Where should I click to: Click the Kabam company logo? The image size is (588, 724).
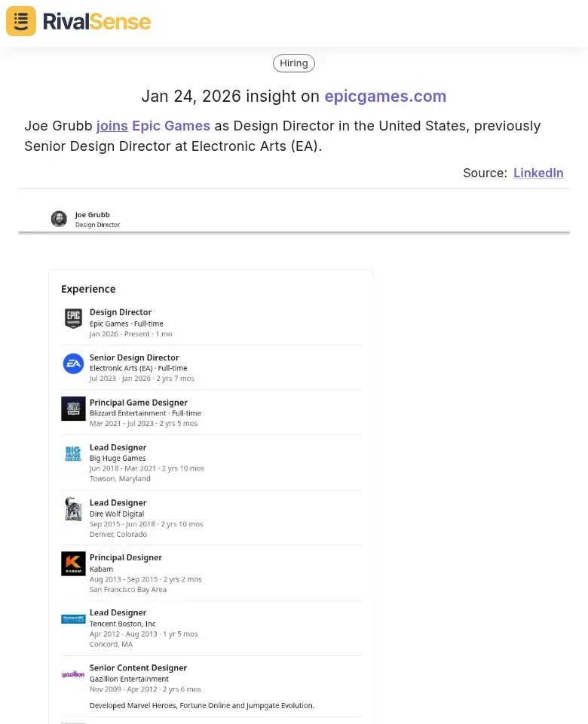point(72,563)
